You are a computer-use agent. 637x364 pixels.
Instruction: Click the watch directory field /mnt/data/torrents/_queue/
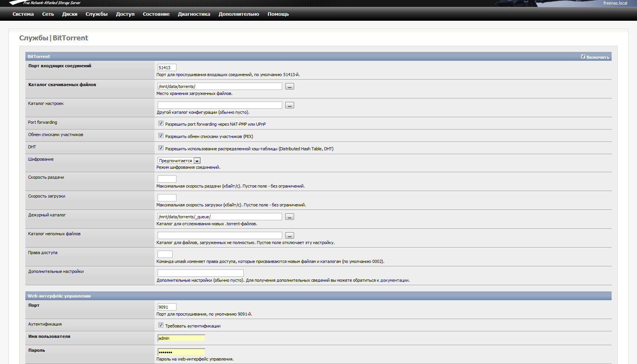pos(220,217)
